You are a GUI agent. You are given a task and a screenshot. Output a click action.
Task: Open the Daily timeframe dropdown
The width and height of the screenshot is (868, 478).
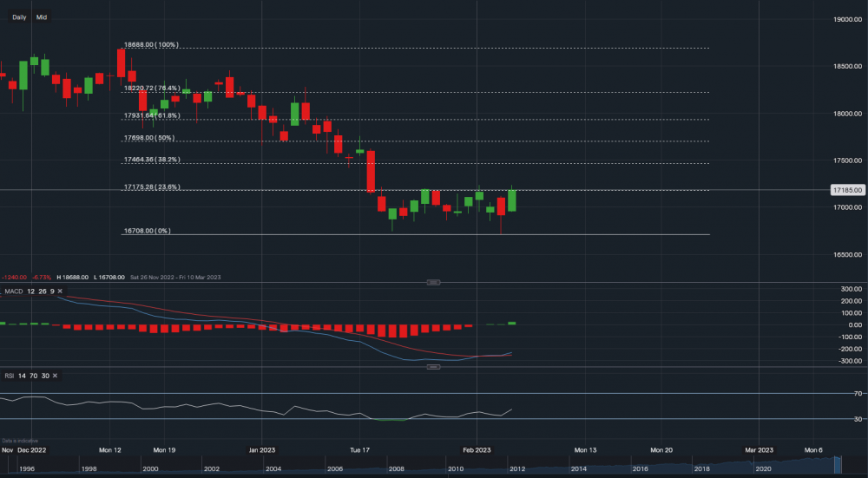click(x=19, y=16)
